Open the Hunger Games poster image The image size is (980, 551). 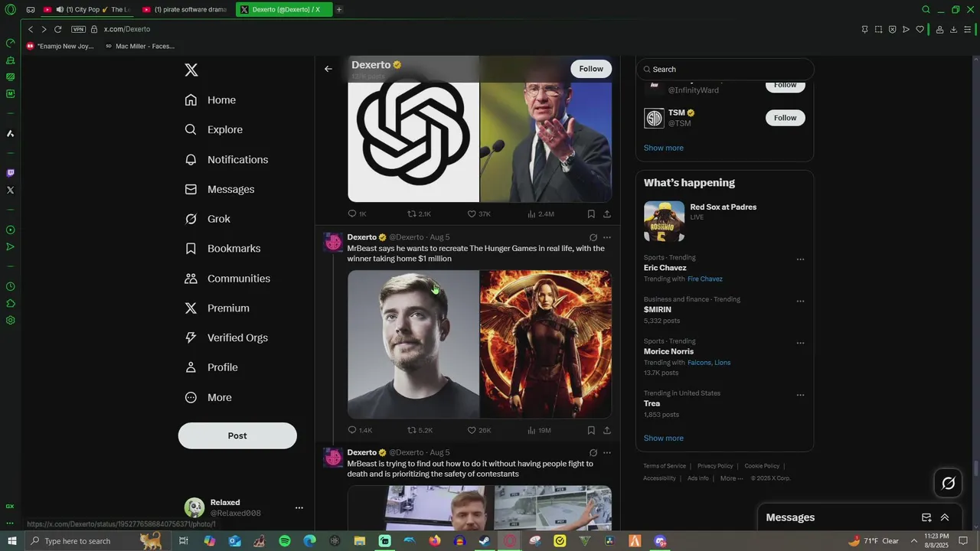tap(546, 344)
